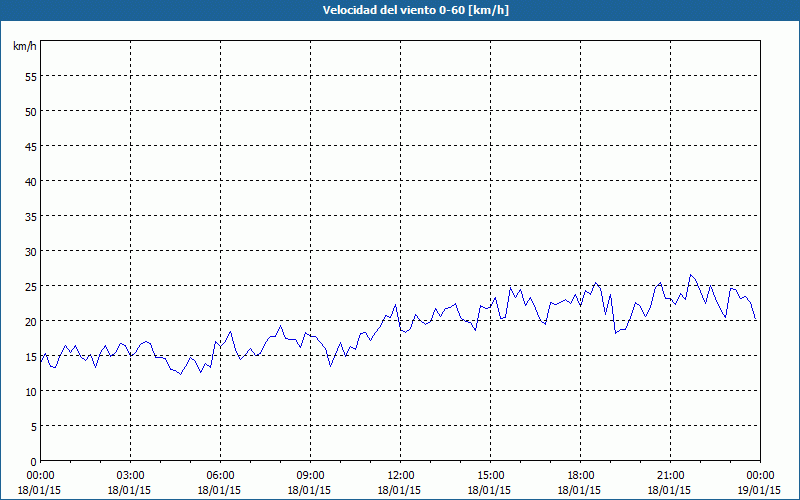
Task: Click the 20 y-axis label
Action: [31, 322]
